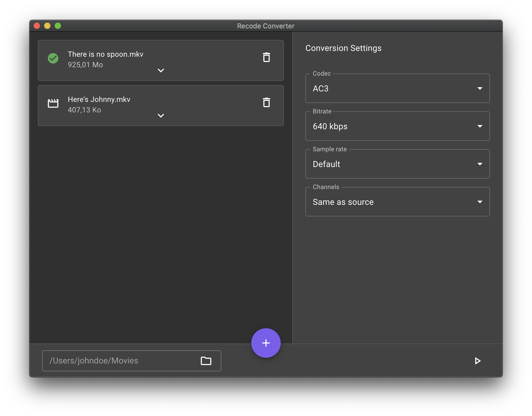Maximize window with green button
532x416 pixels.
pyautogui.click(x=58, y=26)
